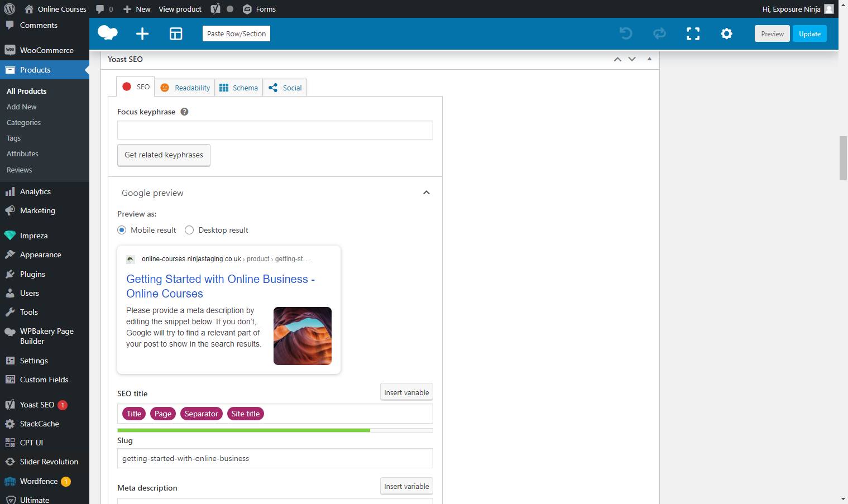Image resolution: width=848 pixels, height=504 pixels.
Task: Open WPBakery templates panel icon
Action: click(176, 33)
